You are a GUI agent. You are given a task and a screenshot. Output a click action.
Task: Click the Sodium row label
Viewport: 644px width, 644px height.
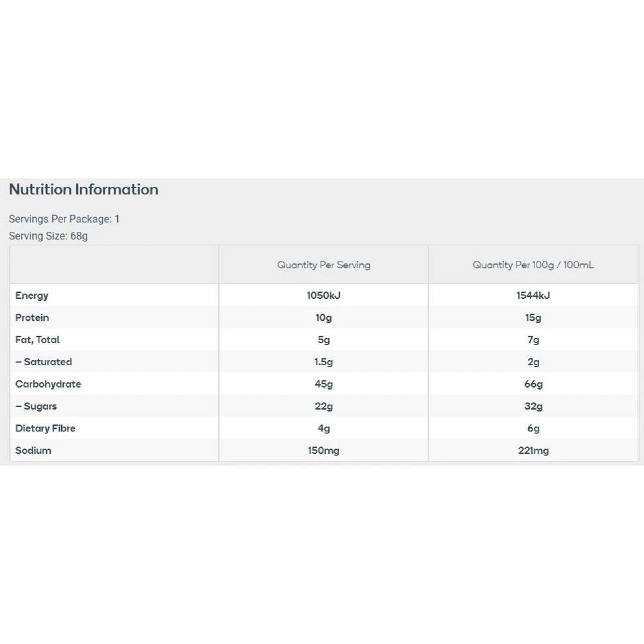(x=33, y=450)
